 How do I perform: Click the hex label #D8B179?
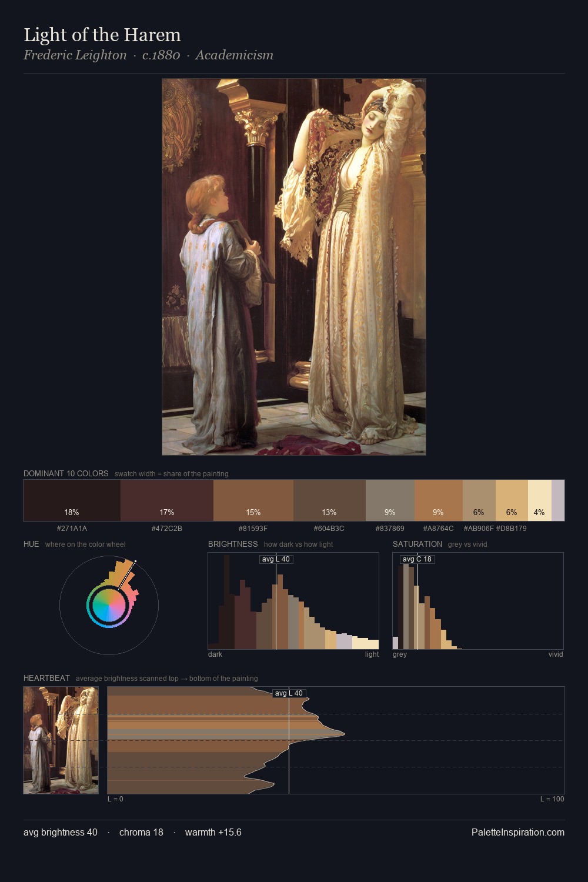coord(512,529)
